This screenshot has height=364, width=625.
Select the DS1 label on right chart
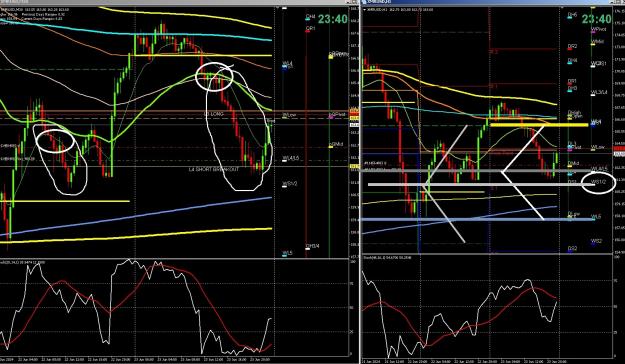point(572,182)
